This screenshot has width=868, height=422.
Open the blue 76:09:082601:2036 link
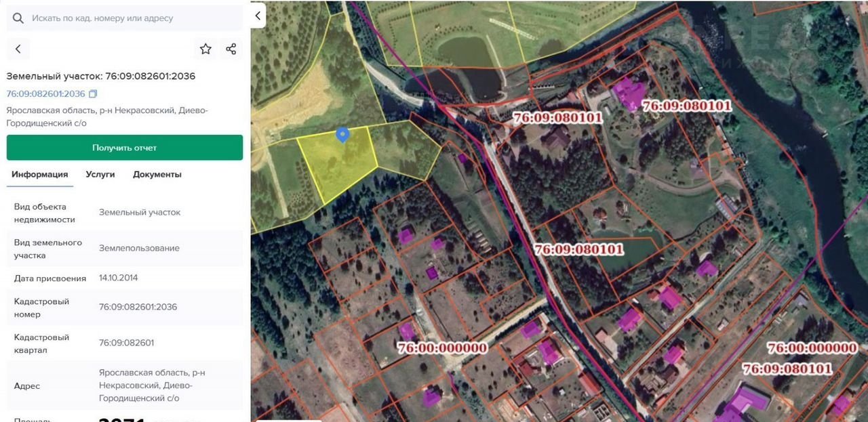point(46,93)
